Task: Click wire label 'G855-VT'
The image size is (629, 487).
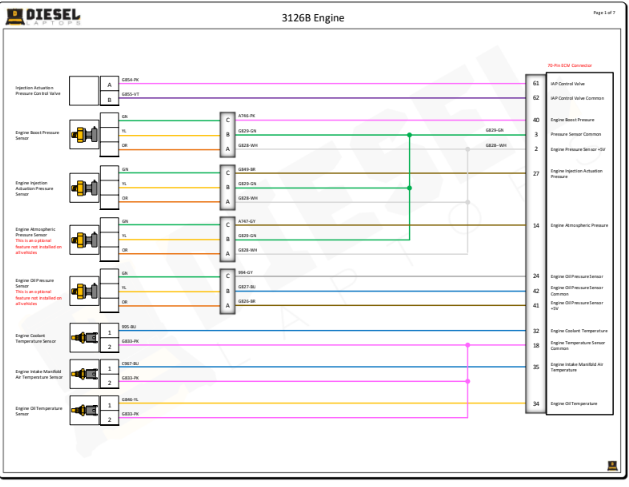Action: pos(130,94)
